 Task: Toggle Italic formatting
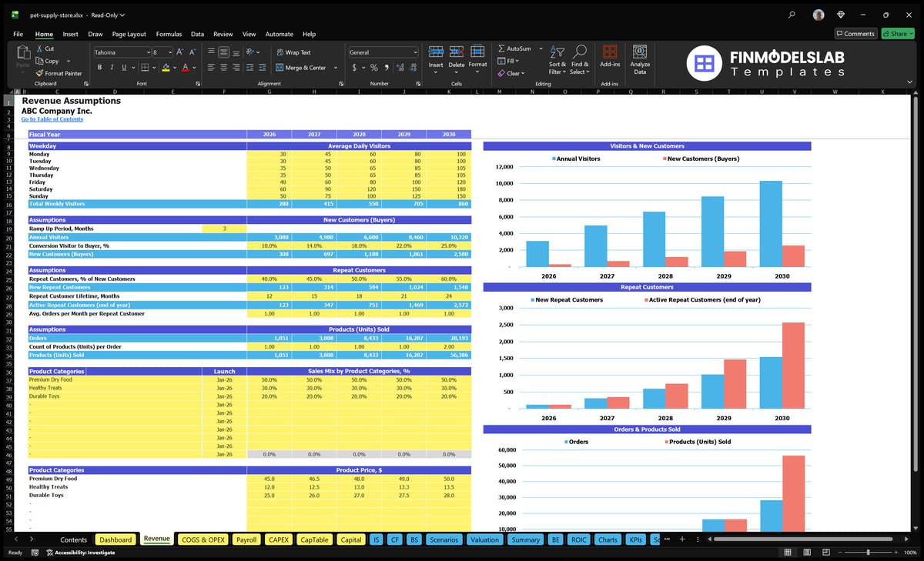(x=112, y=67)
